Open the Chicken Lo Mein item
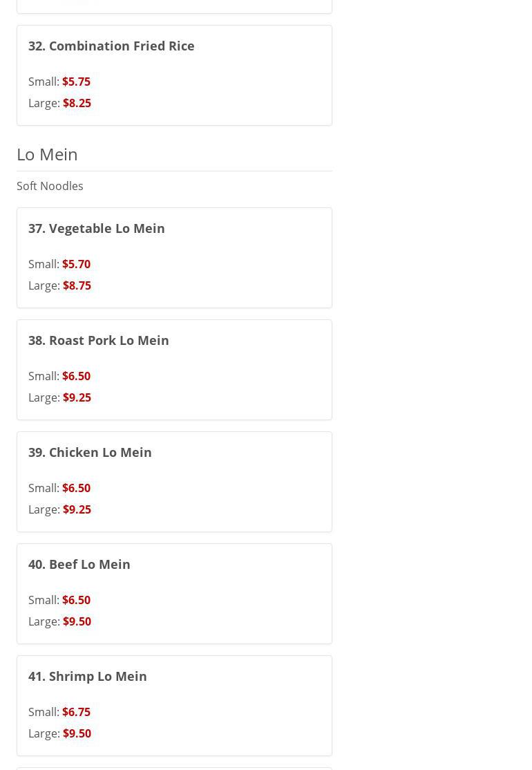532x770 pixels. coord(90,452)
